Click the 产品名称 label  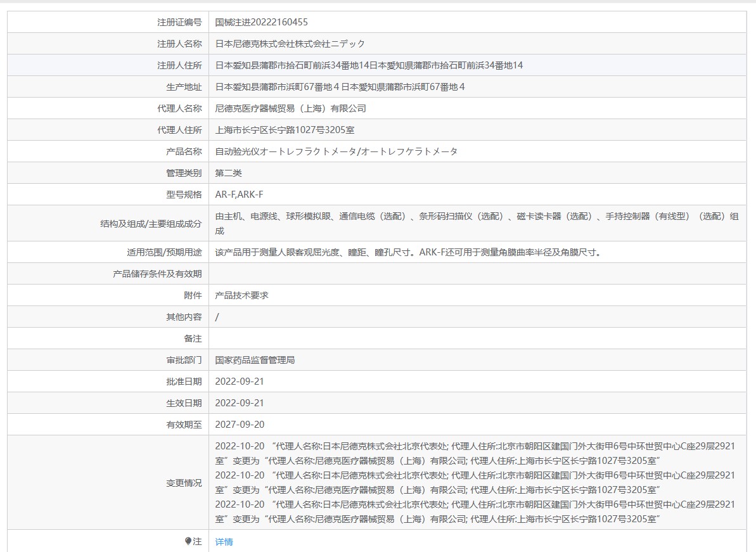click(x=184, y=151)
